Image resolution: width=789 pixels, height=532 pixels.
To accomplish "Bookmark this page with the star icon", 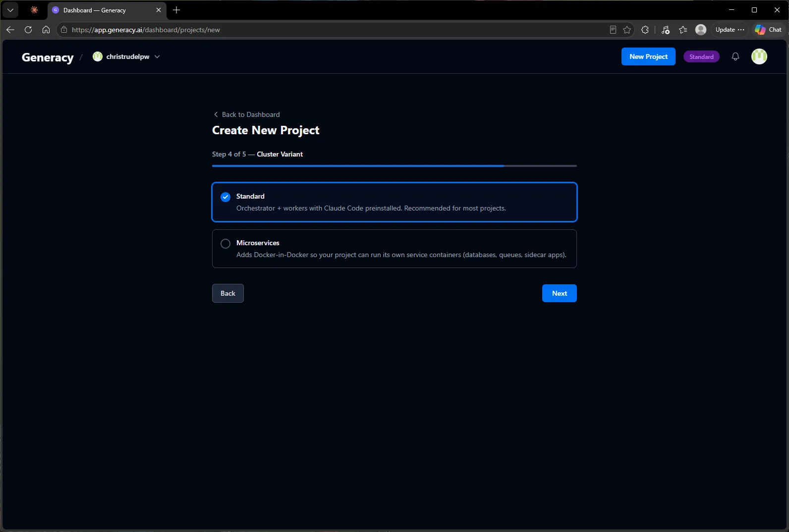I will click(627, 30).
